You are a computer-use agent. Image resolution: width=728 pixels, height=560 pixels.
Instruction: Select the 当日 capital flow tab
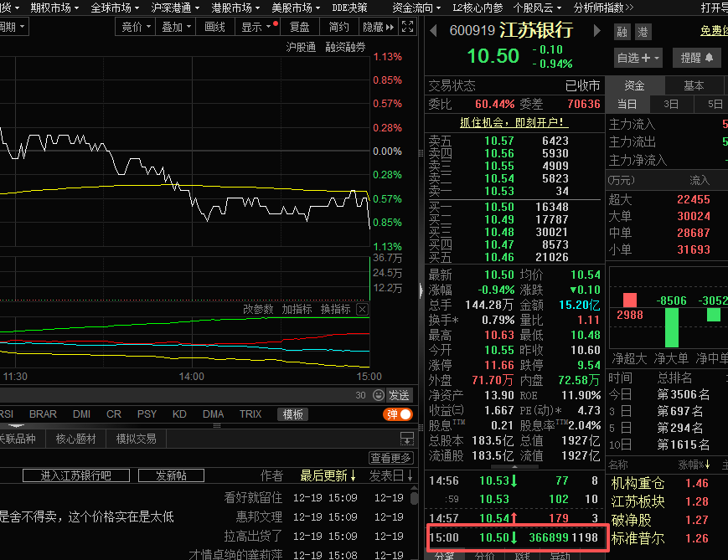(627, 104)
